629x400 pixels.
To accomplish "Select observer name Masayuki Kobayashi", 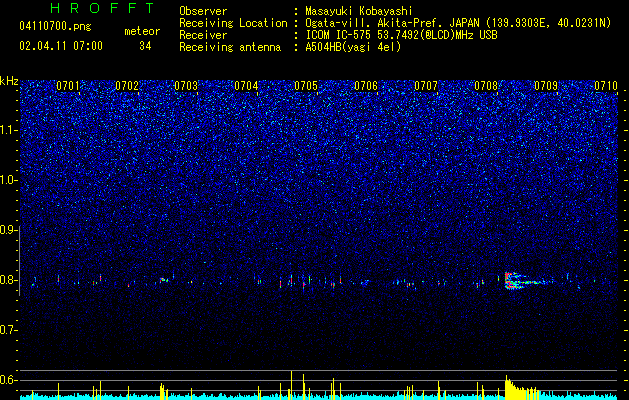I will 358,11.
